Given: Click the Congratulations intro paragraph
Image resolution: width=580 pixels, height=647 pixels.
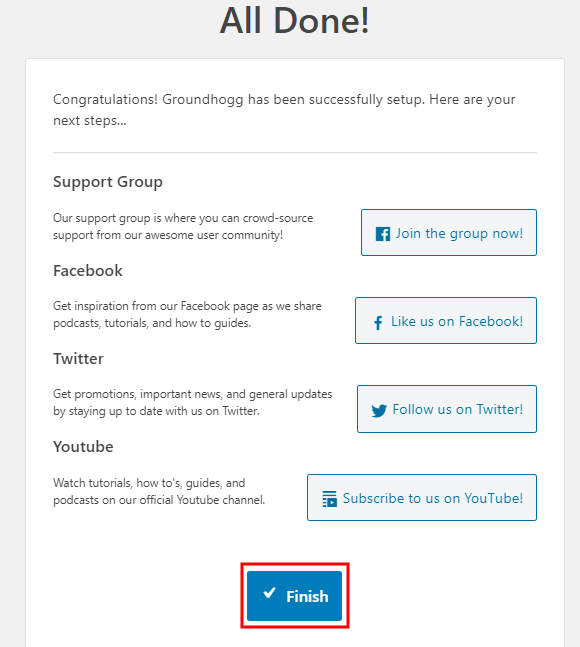Looking at the screenshot, I should coord(284,110).
